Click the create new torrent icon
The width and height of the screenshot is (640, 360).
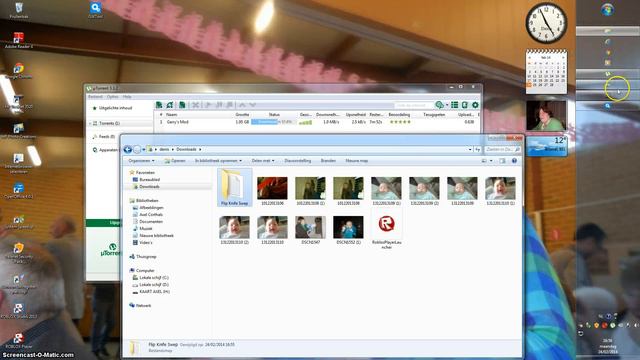[x=182, y=105]
